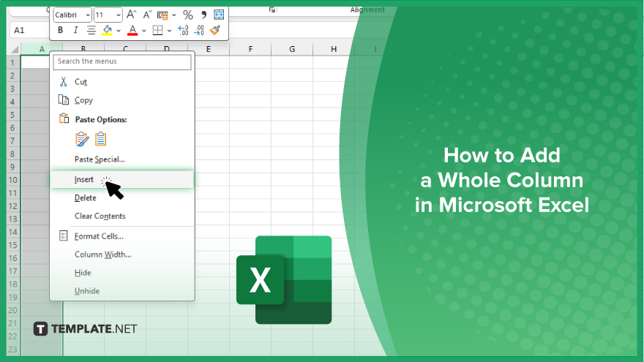Select row 14 header
The width and height of the screenshot is (644, 362).
tap(12, 232)
